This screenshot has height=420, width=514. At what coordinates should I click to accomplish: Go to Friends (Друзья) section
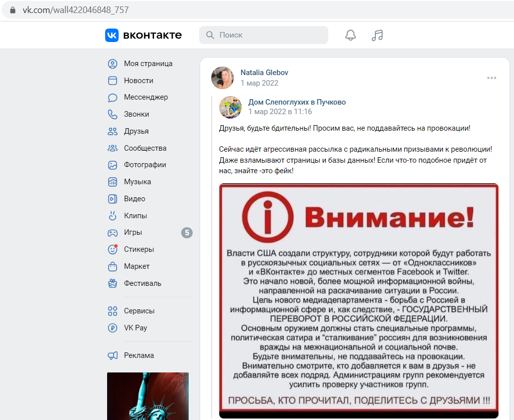click(x=136, y=131)
